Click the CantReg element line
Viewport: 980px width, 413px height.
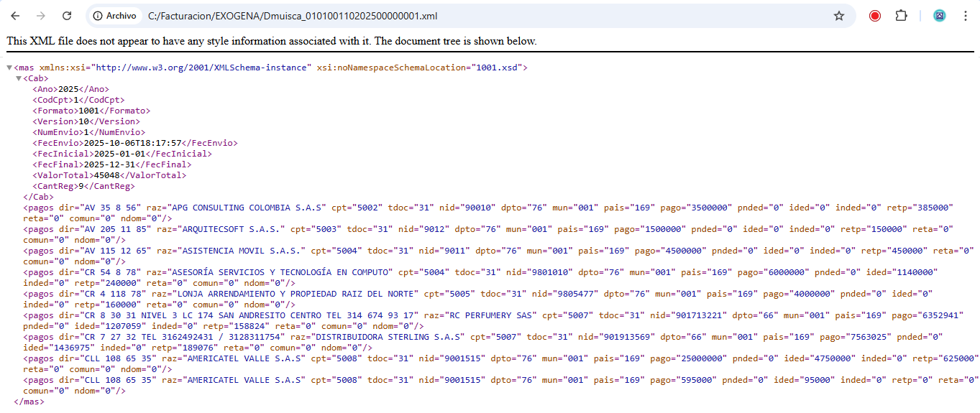(x=83, y=186)
